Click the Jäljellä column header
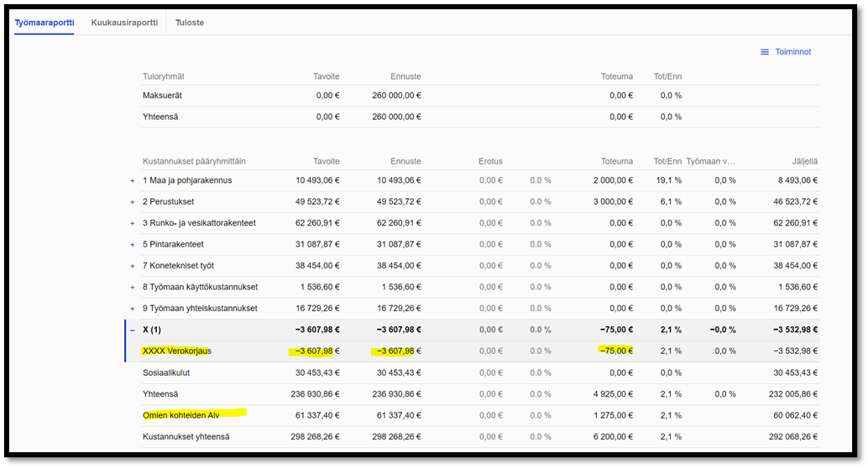 804,162
